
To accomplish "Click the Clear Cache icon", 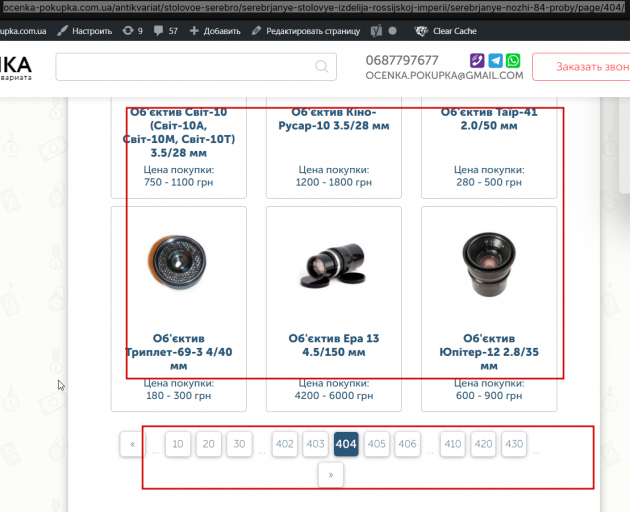I will (x=421, y=31).
